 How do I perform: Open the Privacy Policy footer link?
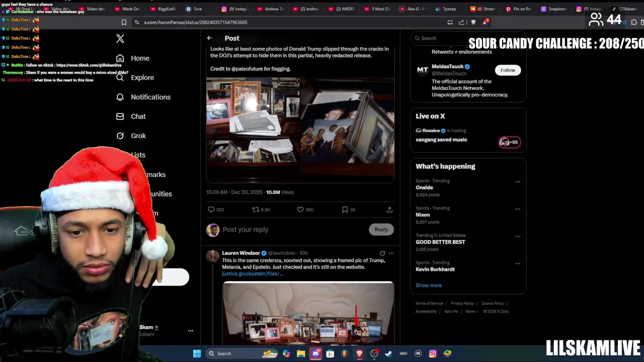tap(462, 304)
